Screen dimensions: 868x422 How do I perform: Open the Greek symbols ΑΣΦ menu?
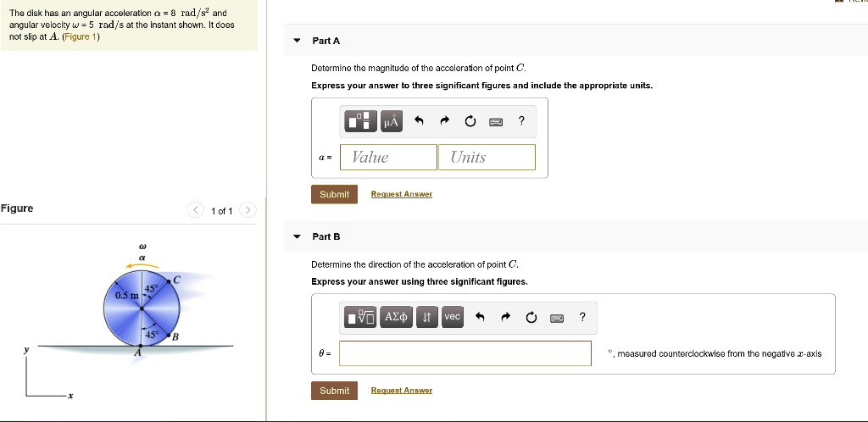[x=397, y=318]
